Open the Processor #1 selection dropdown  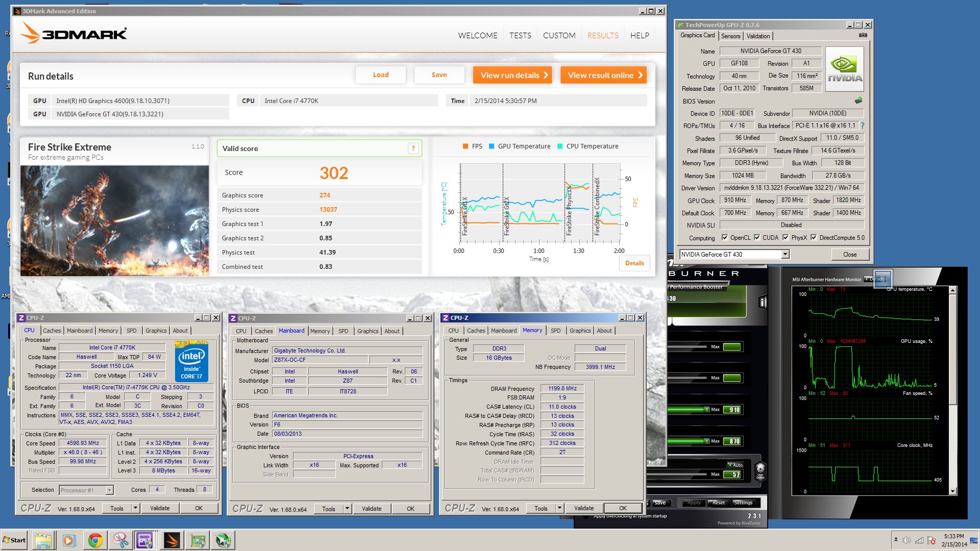click(109, 490)
